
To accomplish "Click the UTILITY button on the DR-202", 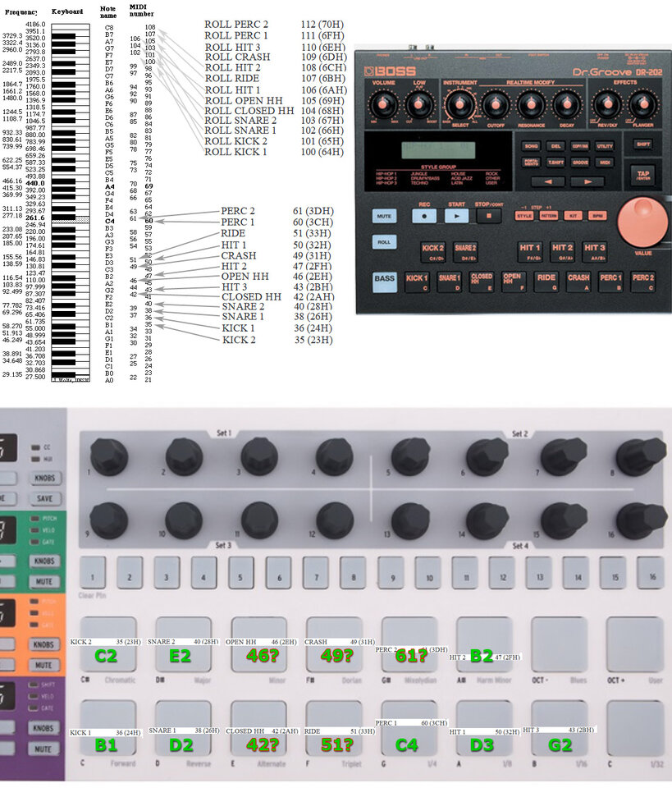I will tap(605, 146).
